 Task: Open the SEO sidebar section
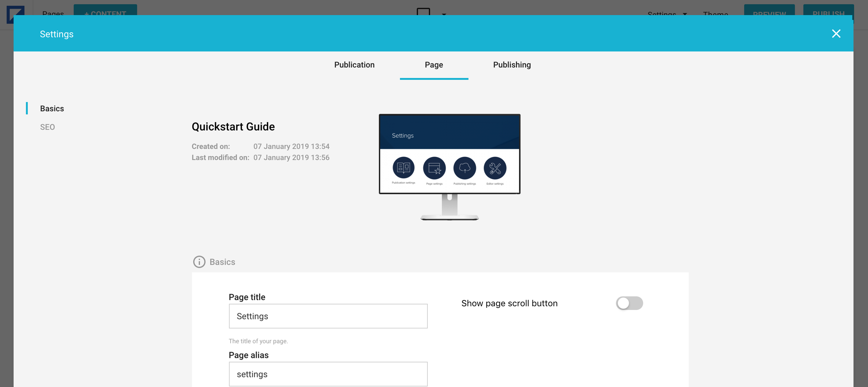pyautogui.click(x=47, y=127)
